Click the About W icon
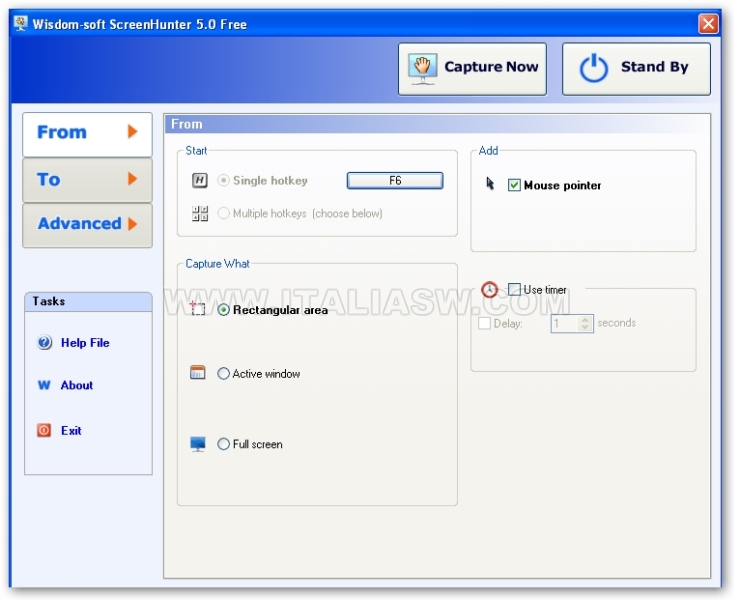 point(44,385)
